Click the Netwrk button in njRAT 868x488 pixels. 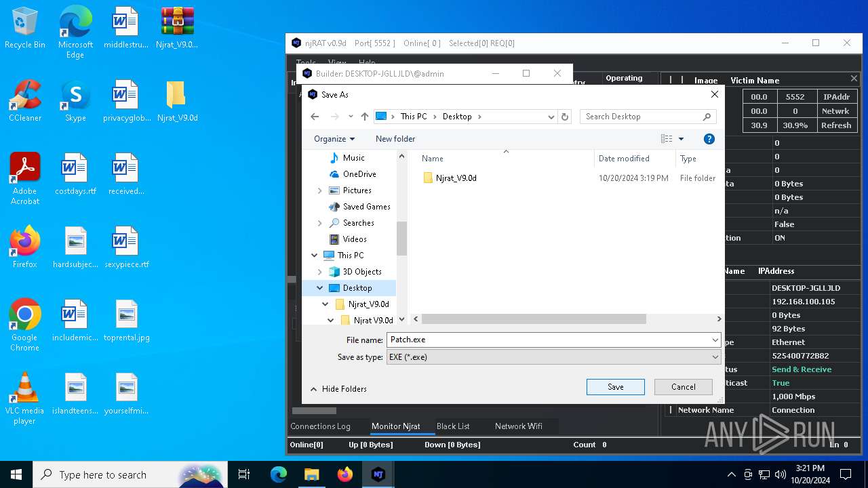[x=836, y=111]
